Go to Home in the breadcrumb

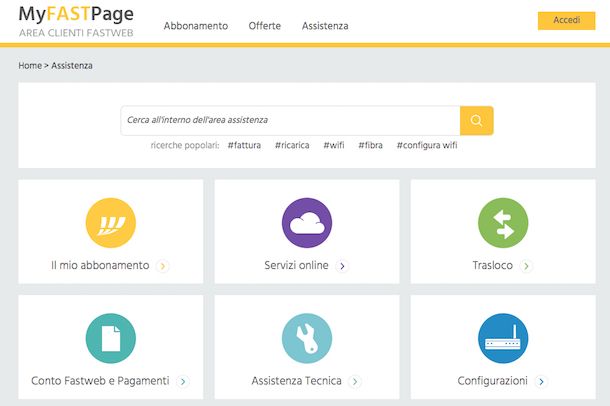[x=30, y=66]
